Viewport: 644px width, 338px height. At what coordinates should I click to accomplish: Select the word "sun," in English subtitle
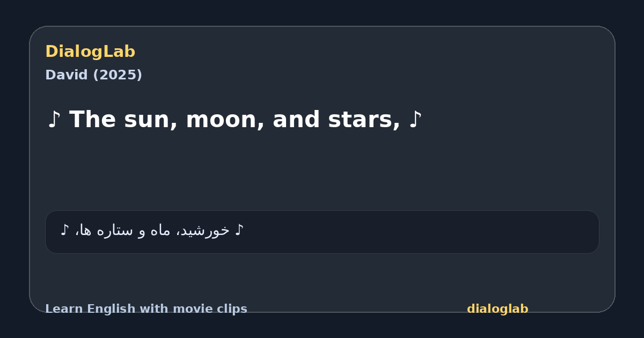(151, 120)
